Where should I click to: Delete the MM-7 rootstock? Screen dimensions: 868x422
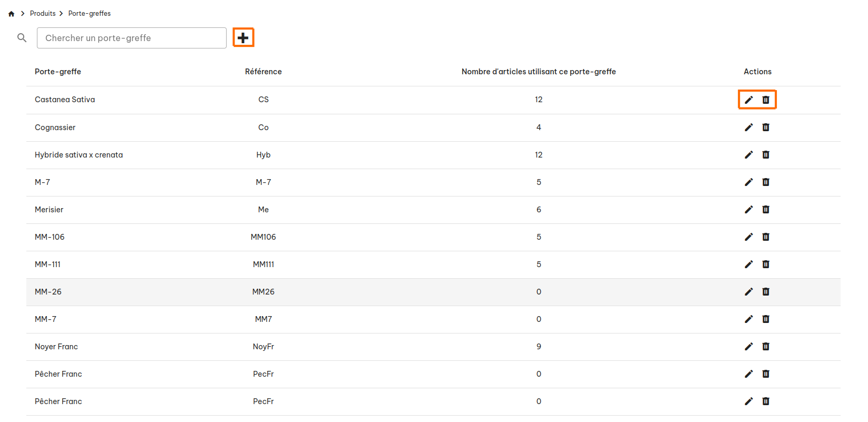[766, 319]
